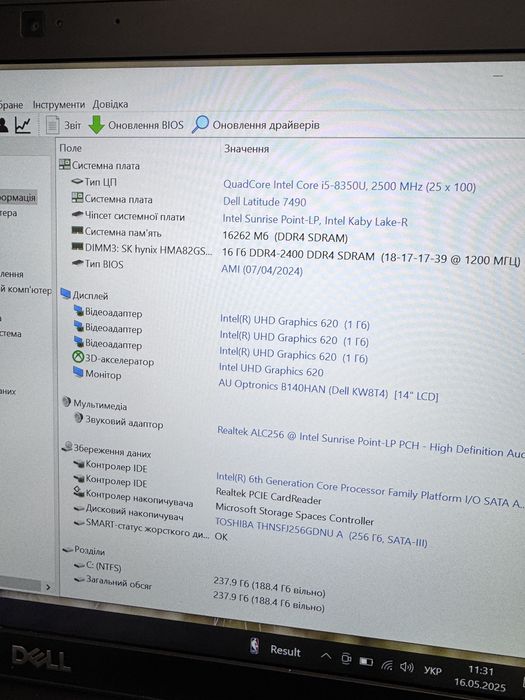
Task: Click the left tree scrollbar right arrow
Action: tap(48, 588)
